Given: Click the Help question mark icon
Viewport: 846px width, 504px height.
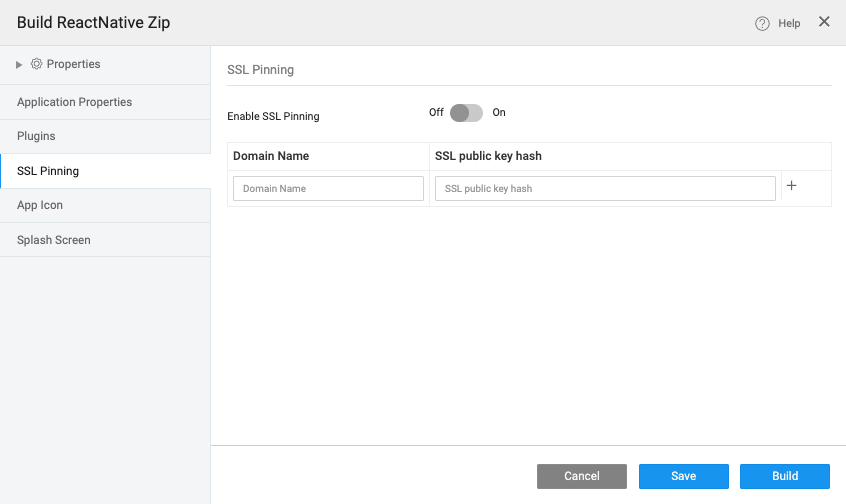Looking at the screenshot, I should (762, 23).
